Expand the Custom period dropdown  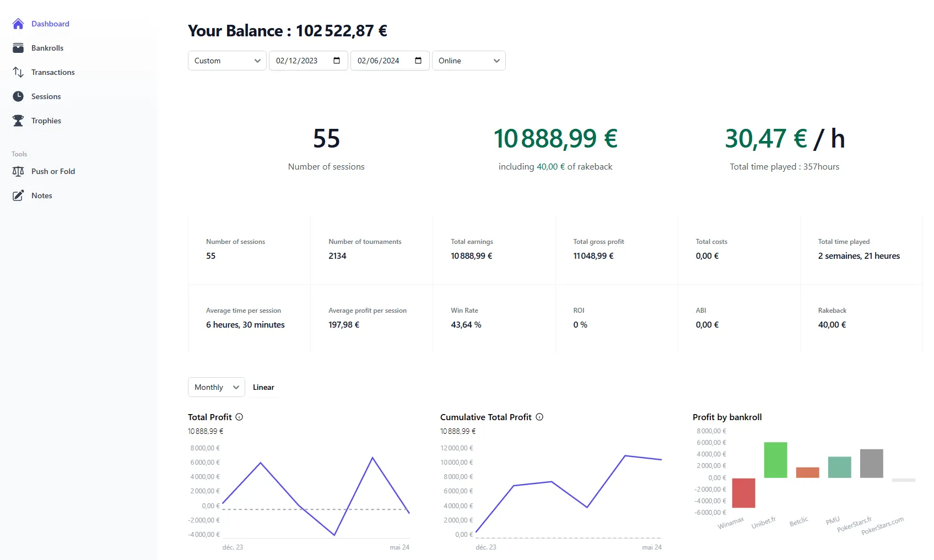(227, 61)
